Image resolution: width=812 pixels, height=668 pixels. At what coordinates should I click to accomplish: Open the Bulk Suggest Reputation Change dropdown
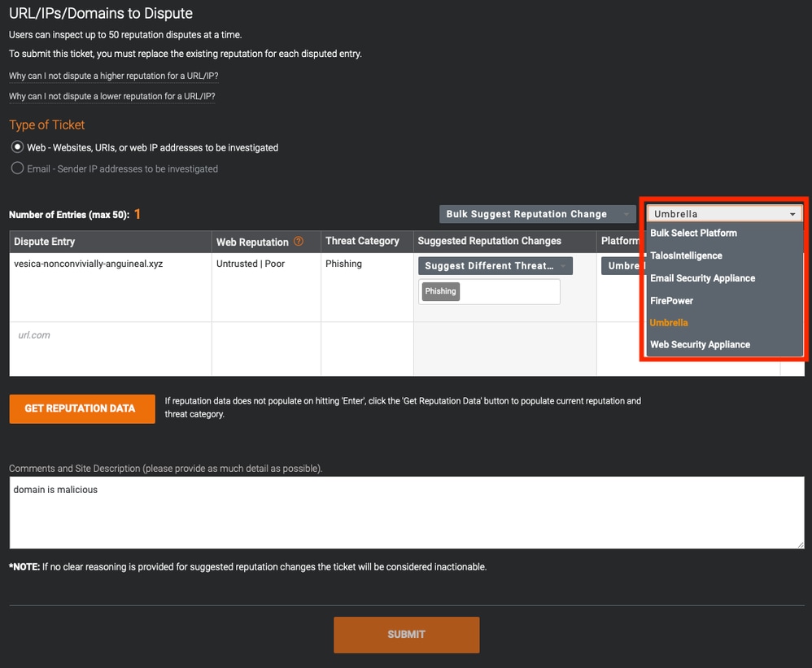pos(537,214)
